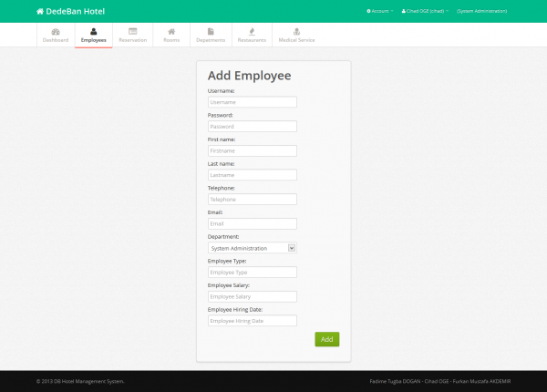Open the DedeBan Hotel brand link
This screenshot has height=392, width=547.
pyautogui.click(x=70, y=12)
